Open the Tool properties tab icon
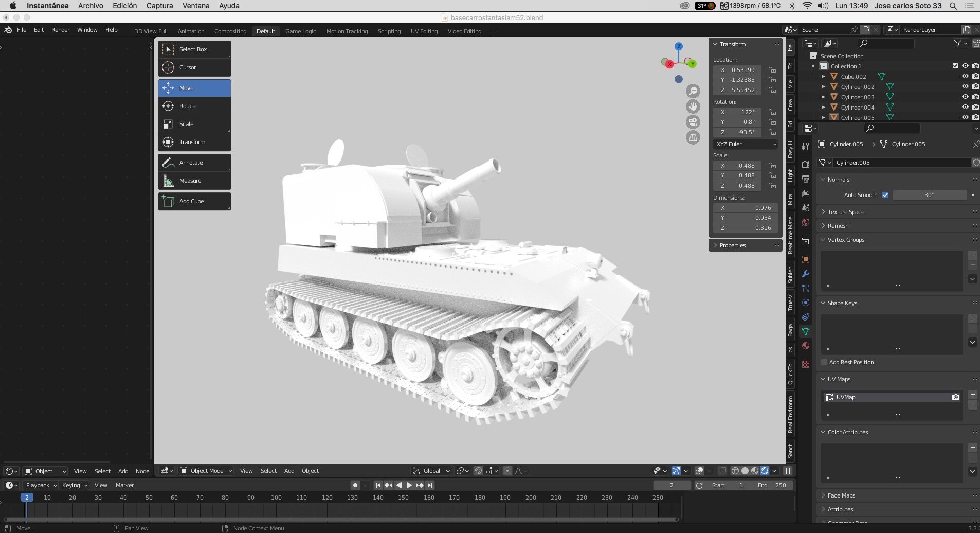 806,146
